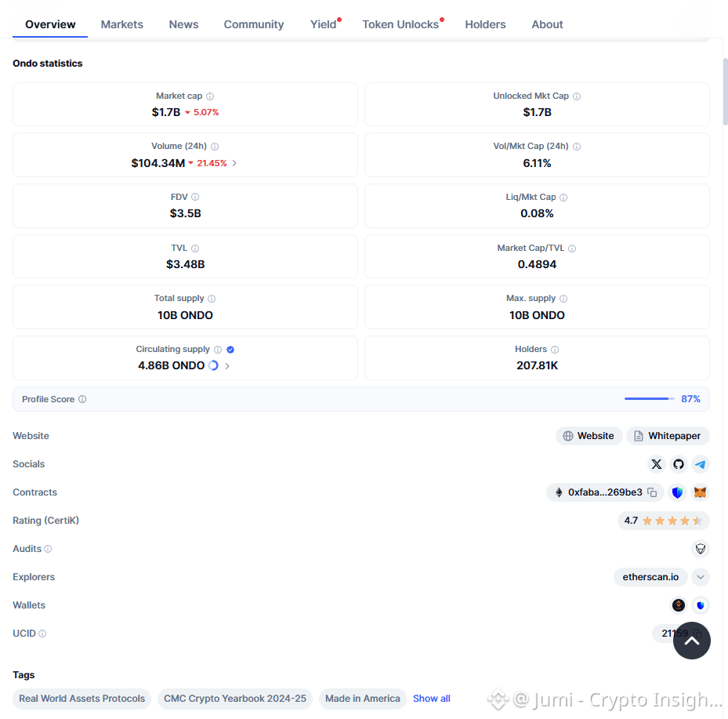Image resolution: width=728 pixels, height=719 pixels.
Task: Expand the Explorers dropdown chevron
Action: click(700, 577)
